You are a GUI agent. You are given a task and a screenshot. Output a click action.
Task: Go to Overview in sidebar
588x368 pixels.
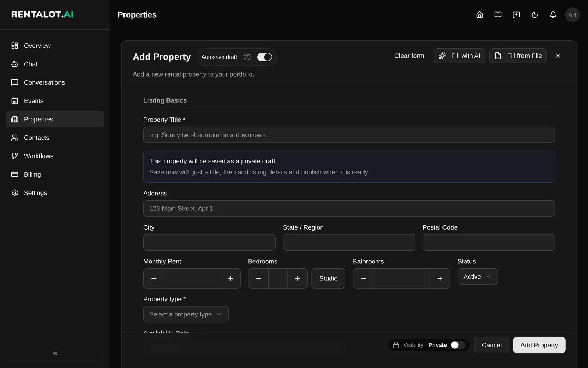(x=55, y=46)
